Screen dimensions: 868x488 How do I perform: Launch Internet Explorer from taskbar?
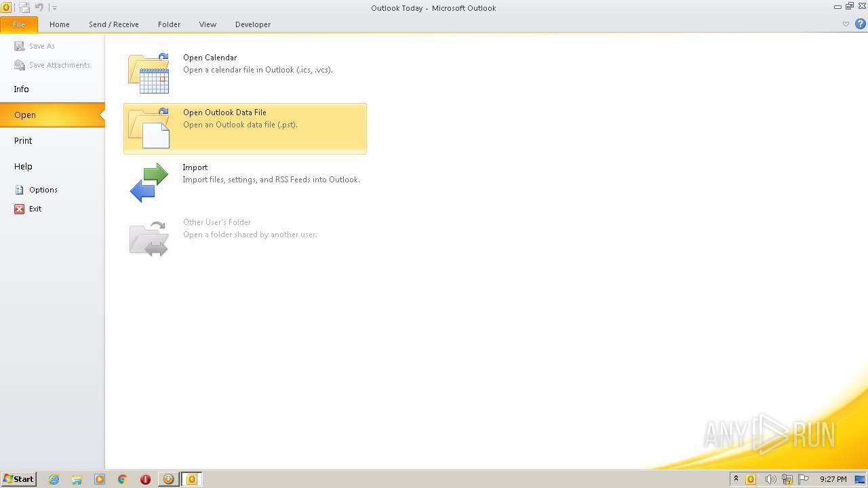[x=54, y=479]
